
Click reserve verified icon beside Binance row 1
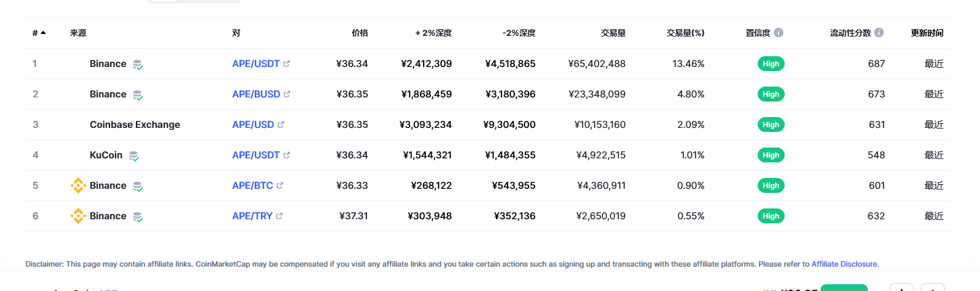tap(138, 64)
